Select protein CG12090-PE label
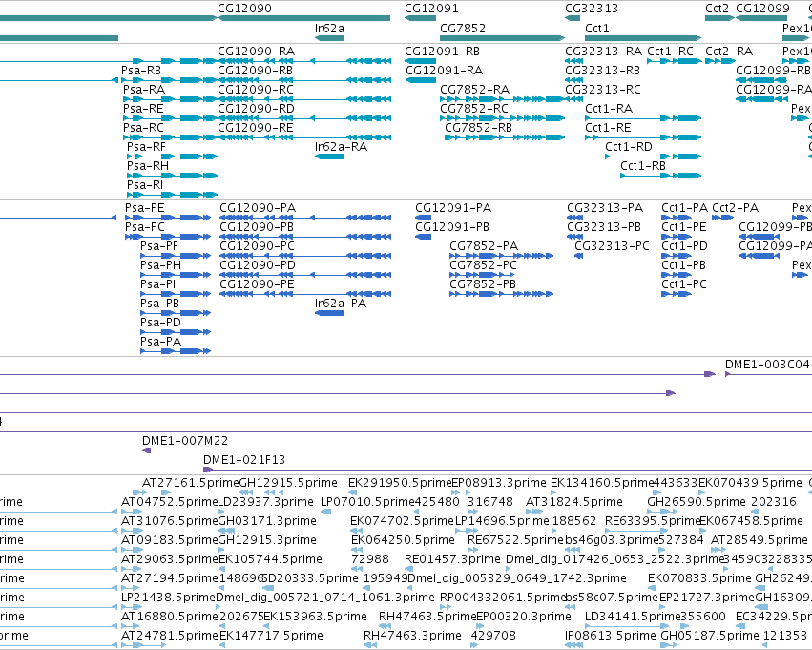Viewport: 812px width, 650px height. click(x=257, y=284)
